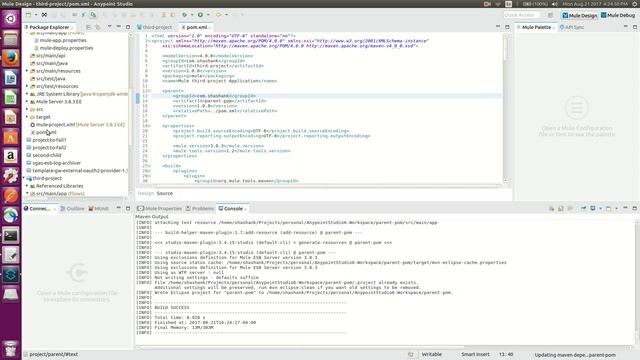Select the pom.xml editor tab
Image resolution: width=640 pixels, height=360 pixels.
(x=197, y=27)
